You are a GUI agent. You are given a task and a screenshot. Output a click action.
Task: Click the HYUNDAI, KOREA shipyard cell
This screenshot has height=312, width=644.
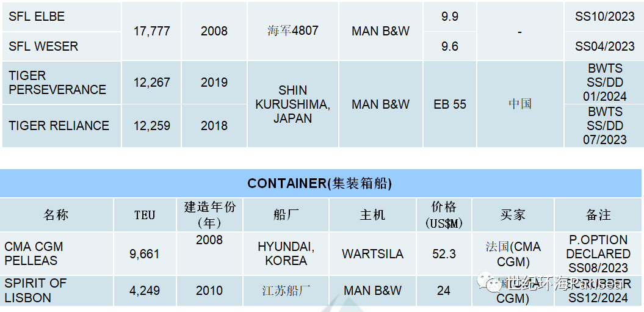tap(286, 253)
